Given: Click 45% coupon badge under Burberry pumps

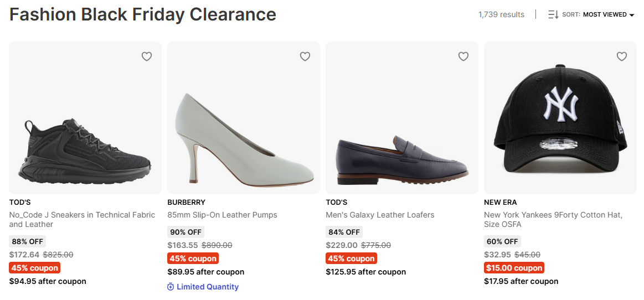Looking at the screenshot, I should pyautogui.click(x=193, y=258).
